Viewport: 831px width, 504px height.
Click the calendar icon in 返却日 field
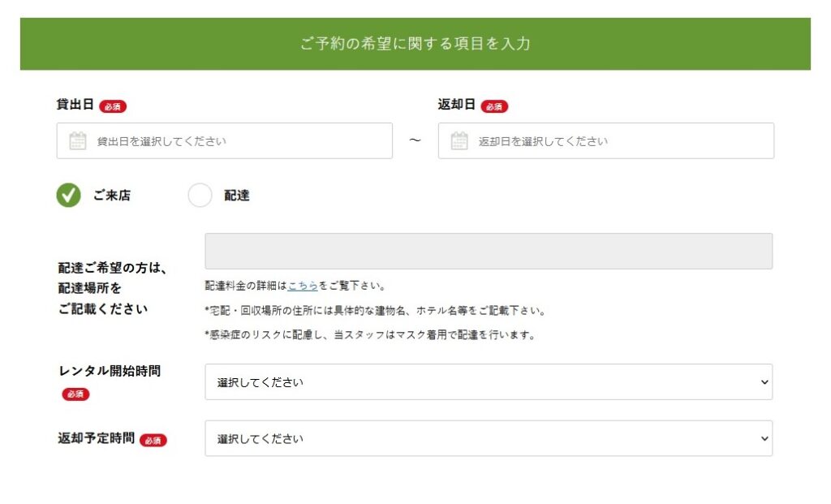coord(459,141)
